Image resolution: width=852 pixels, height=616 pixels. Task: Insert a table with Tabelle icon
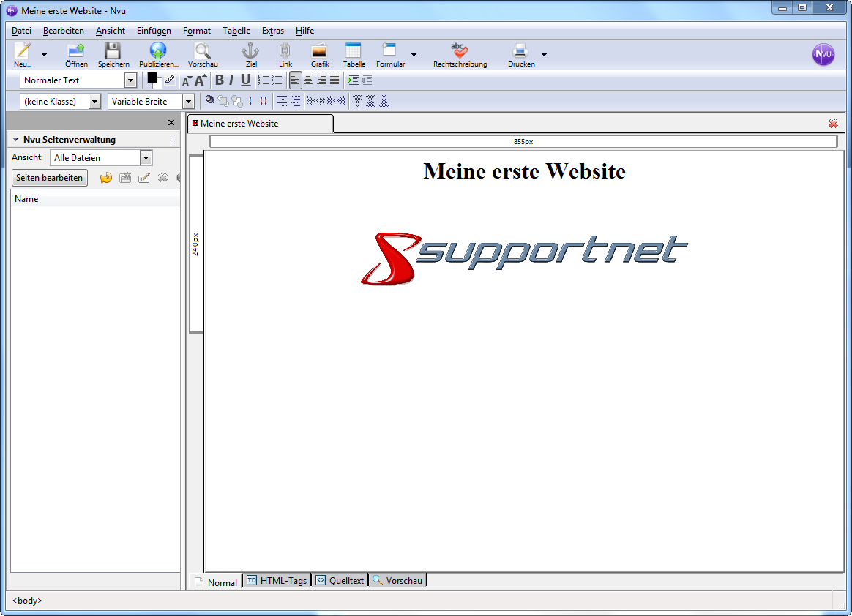coord(354,54)
